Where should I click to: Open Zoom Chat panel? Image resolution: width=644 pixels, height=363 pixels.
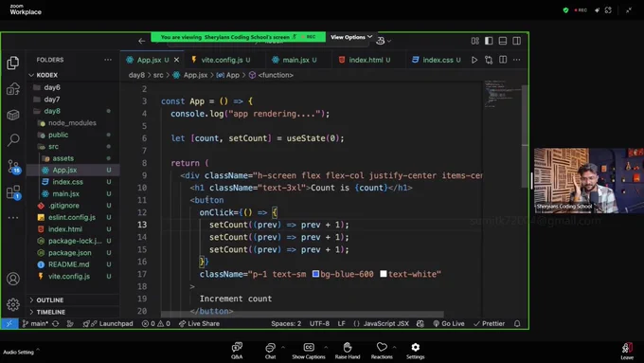(270, 351)
